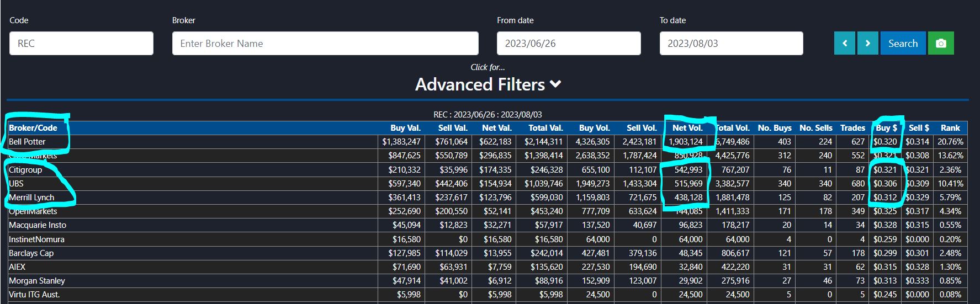Open the From date field
The height and width of the screenshot is (304, 980).
point(569,43)
